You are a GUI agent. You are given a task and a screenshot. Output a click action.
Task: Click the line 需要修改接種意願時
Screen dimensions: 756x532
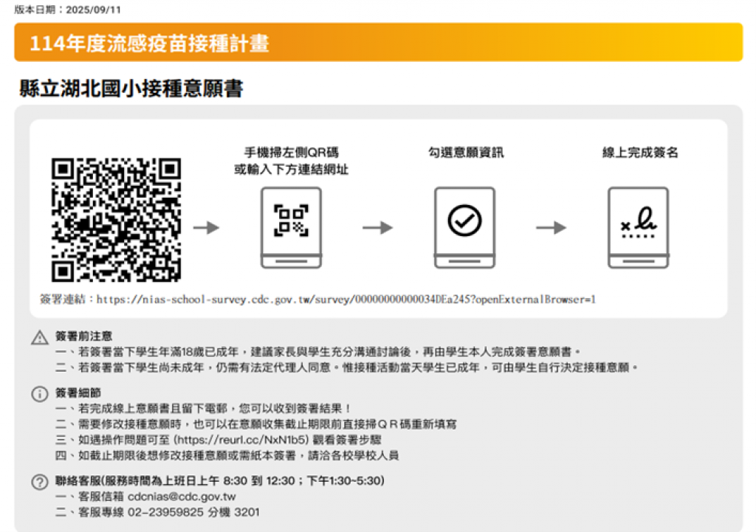tap(256, 424)
